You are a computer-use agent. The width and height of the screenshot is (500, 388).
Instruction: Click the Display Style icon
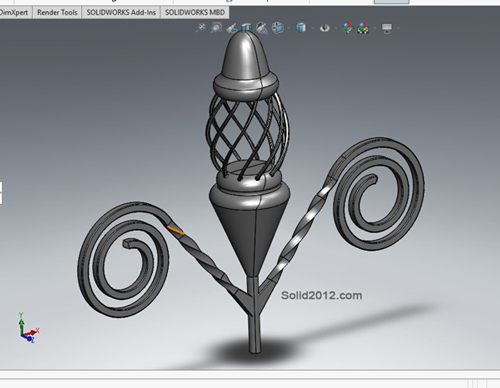click(301, 28)
